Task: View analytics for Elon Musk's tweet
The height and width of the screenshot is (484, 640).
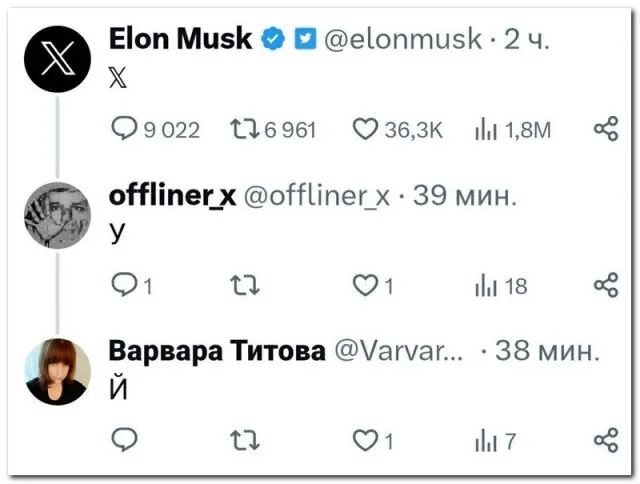Action: (x=485, y=128)
